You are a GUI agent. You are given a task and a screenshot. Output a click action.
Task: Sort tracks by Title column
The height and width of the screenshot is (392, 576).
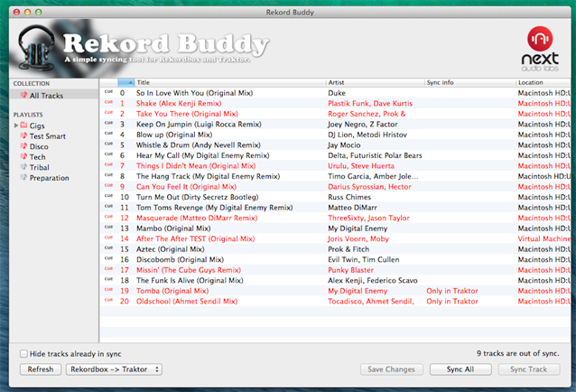(x=230, y=82)
